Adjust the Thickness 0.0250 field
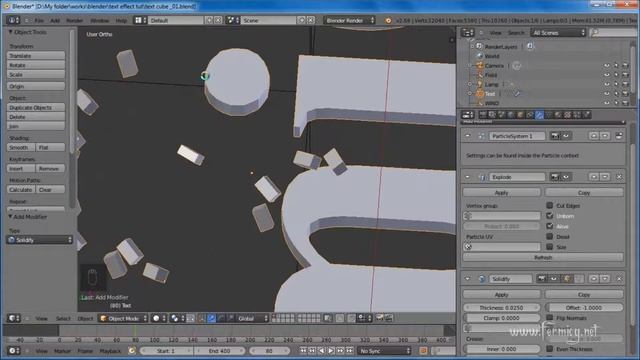Image resolution: width=640 pixels, height=360 pixels. click(x=502, y=307)
